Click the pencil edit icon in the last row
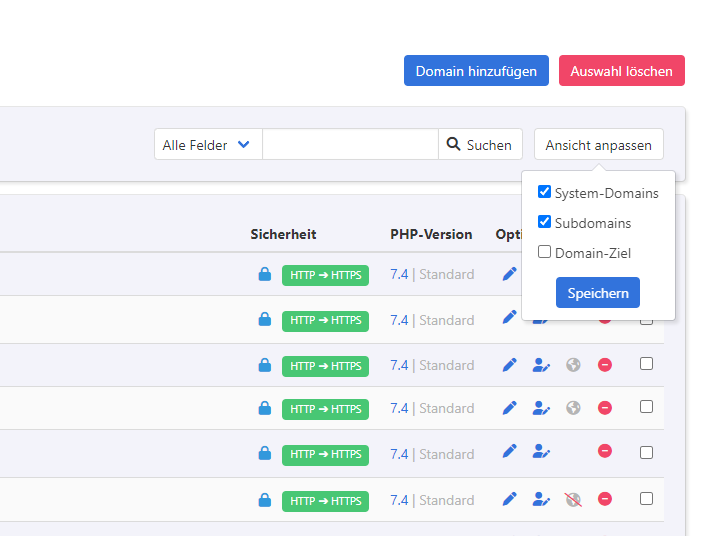This screenshot has height=536, width=701. 509,499
